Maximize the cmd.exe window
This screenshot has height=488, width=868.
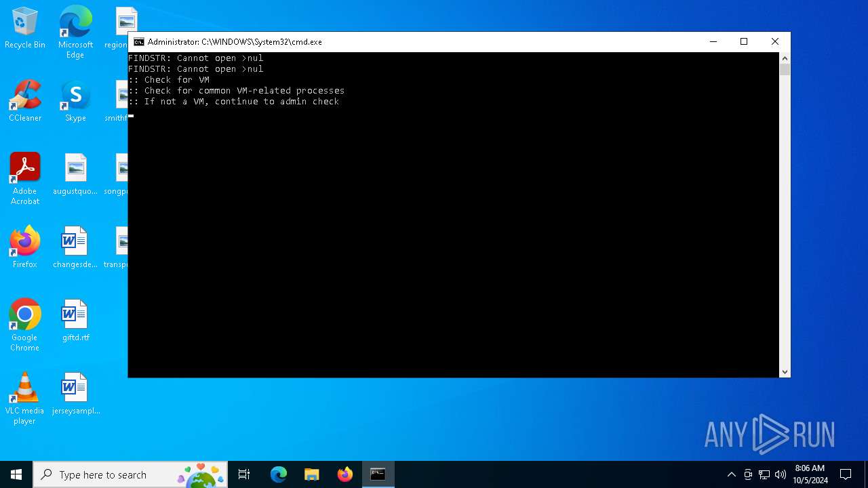744,42
